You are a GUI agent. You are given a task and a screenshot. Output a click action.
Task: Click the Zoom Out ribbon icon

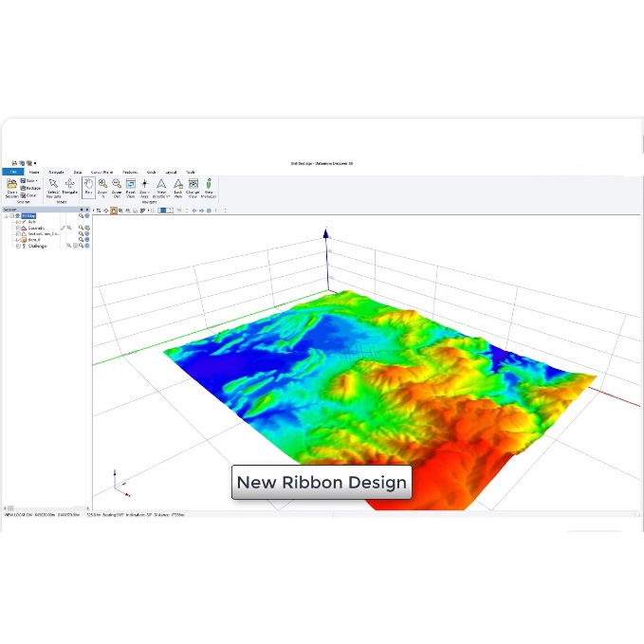coord(117,187)
